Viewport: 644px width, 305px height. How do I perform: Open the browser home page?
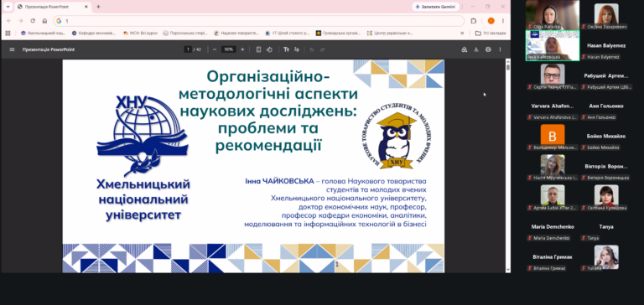click(x=44, y=21)
